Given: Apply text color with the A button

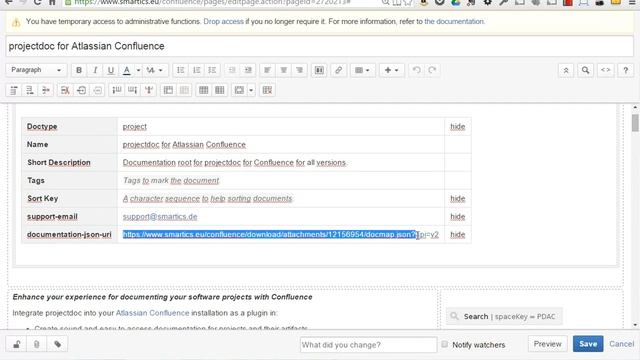Looking at the screenshot, I should (x=127, y=70).
